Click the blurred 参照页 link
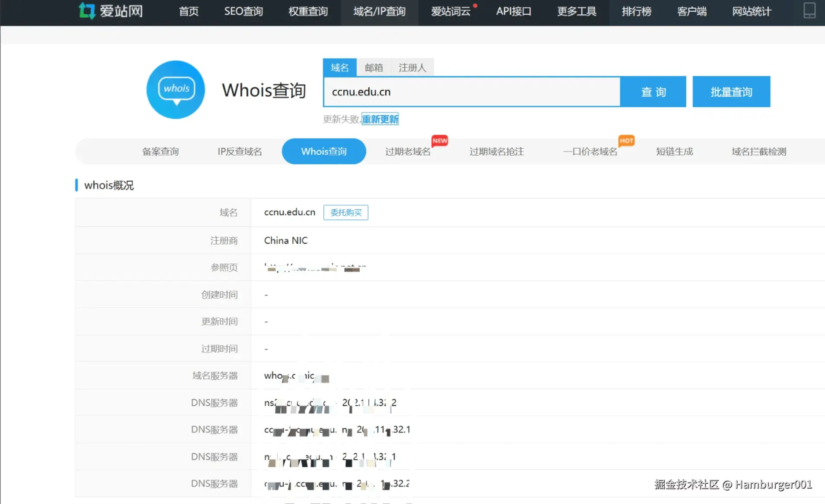 (x=315, y=268)
